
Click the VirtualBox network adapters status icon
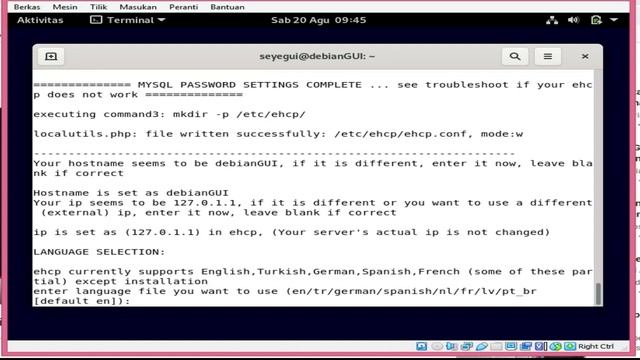pyautogui.click(x=467, y=347)
